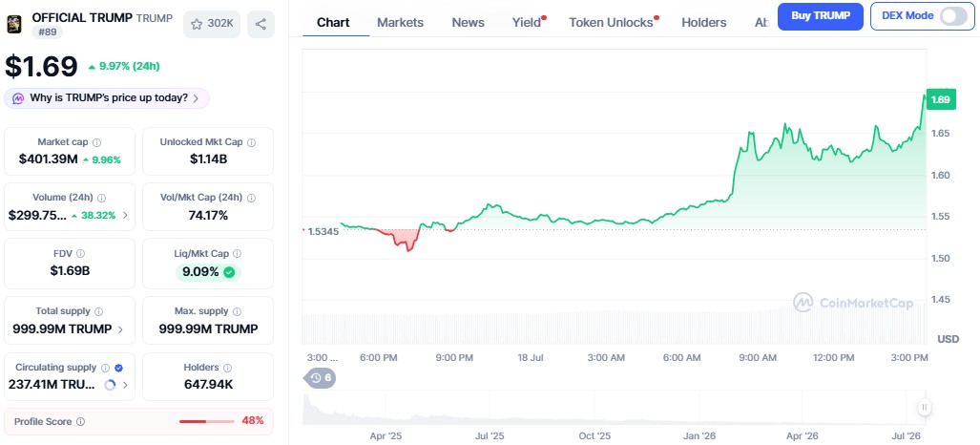Open Market cap info icon
The width and height of the screenshot is (980, 445).
tap(97, 142)
